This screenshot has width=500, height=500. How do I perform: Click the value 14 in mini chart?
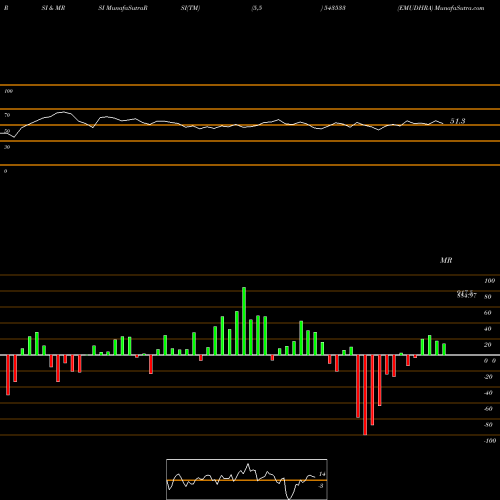(322, 474)
